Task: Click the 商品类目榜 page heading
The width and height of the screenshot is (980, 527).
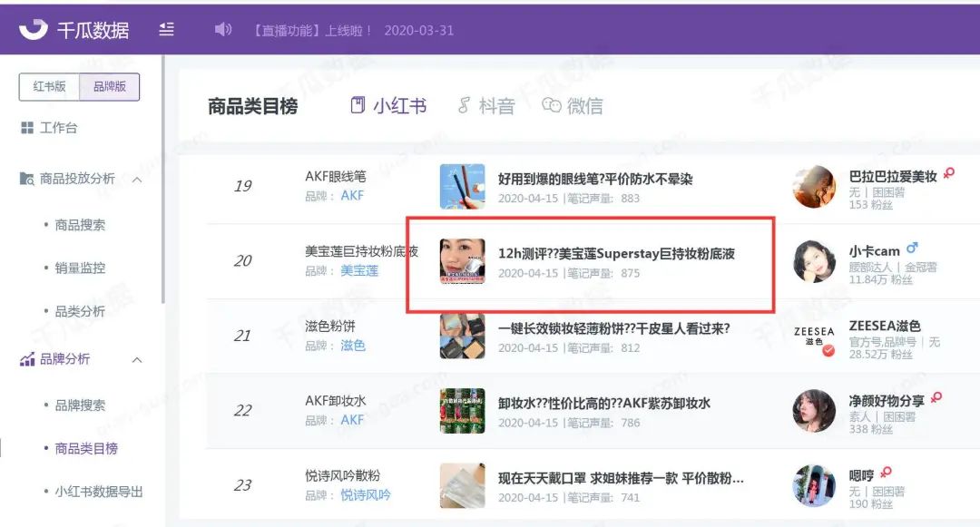Action: 253,106
